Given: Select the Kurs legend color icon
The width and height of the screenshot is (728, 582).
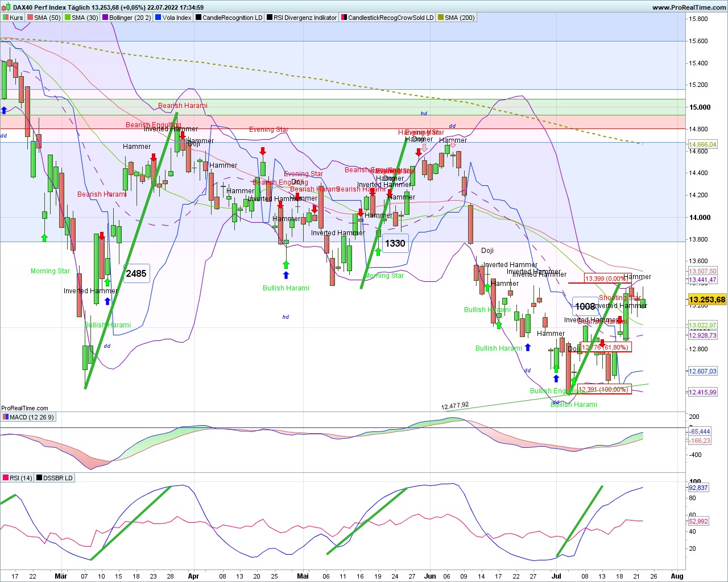Looking at the screenshot, I should point(6,17).
